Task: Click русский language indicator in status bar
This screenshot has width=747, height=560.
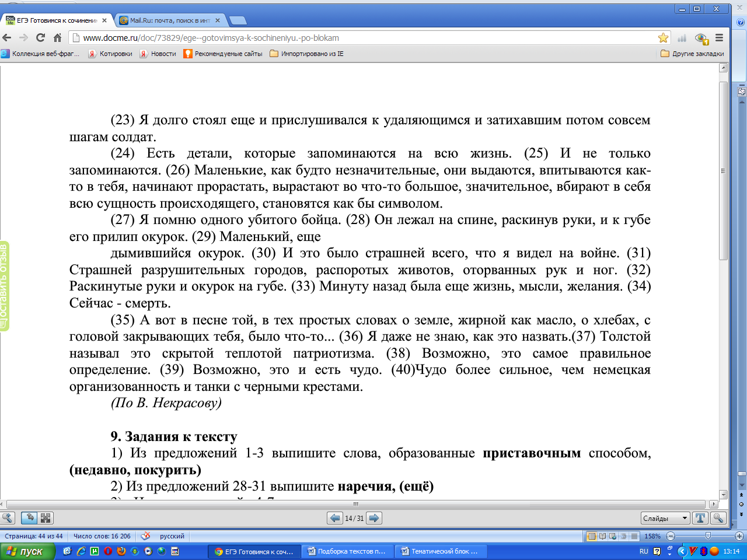Action: [x=172, y=536]
